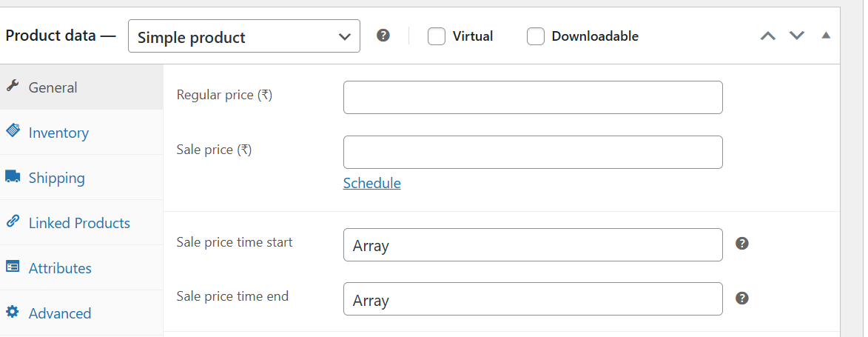Click the Shipping truck icon

coord(13,177)
